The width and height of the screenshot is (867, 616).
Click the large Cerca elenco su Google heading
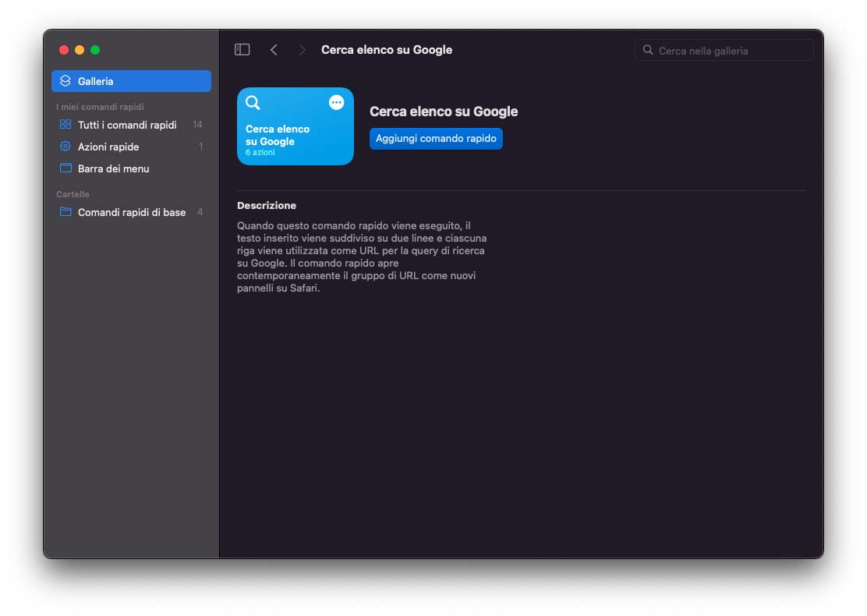(x=444, y=112)
